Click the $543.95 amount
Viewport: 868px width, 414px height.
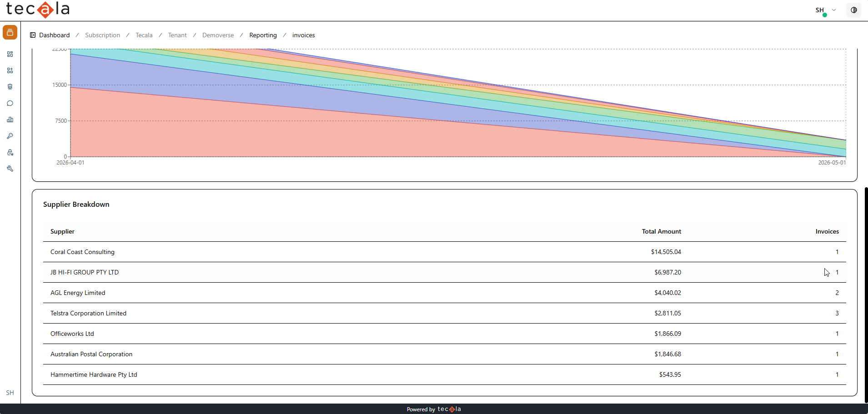[x=670, y=374]
